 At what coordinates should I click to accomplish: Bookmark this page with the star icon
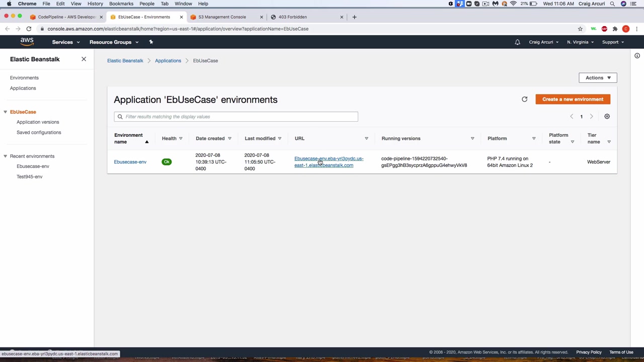[580, 29]
